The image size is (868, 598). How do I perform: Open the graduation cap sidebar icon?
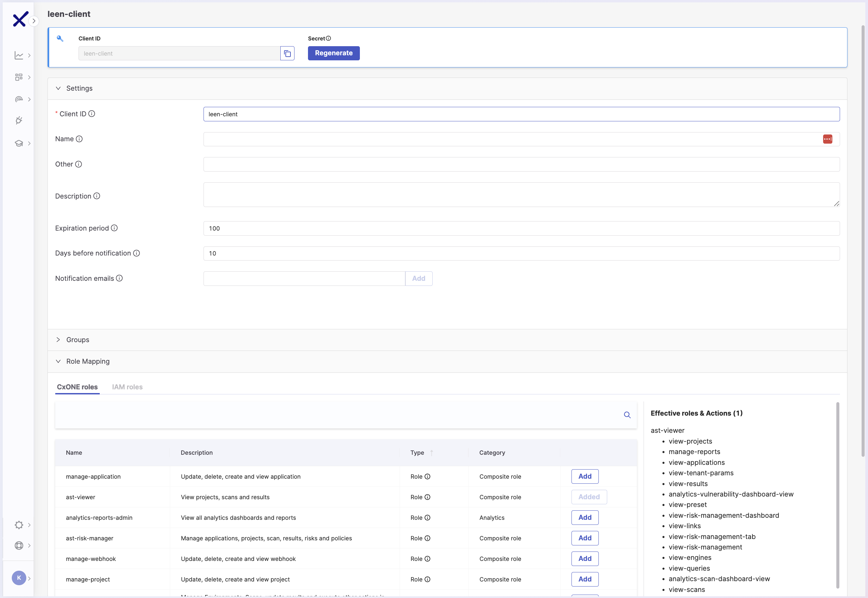(x=19, y=144)
